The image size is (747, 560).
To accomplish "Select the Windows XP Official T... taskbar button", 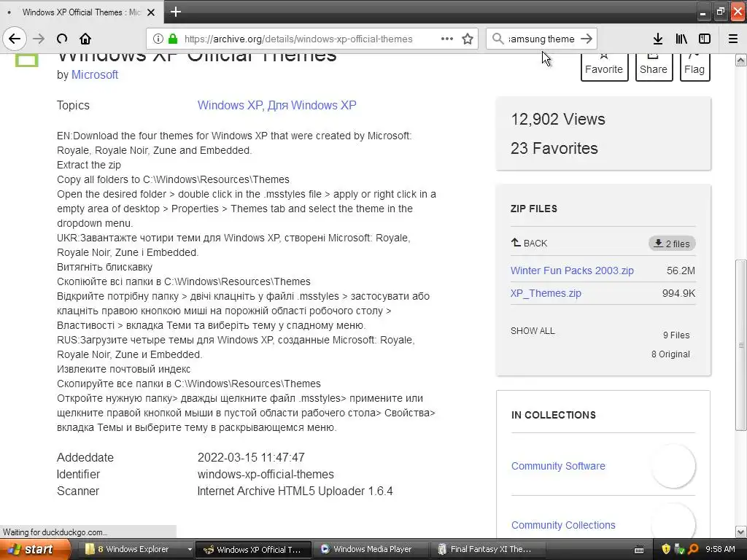I will (253, 549).
